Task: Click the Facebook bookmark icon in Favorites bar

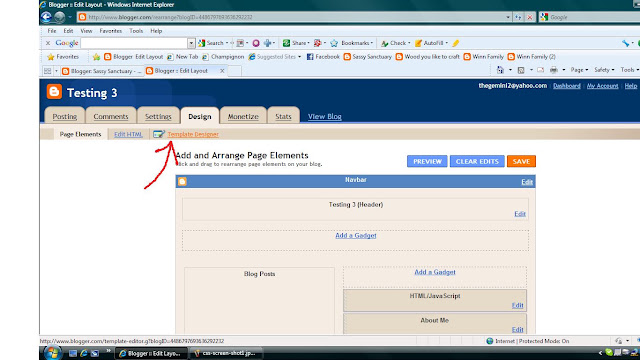Action: click(310, 57)
